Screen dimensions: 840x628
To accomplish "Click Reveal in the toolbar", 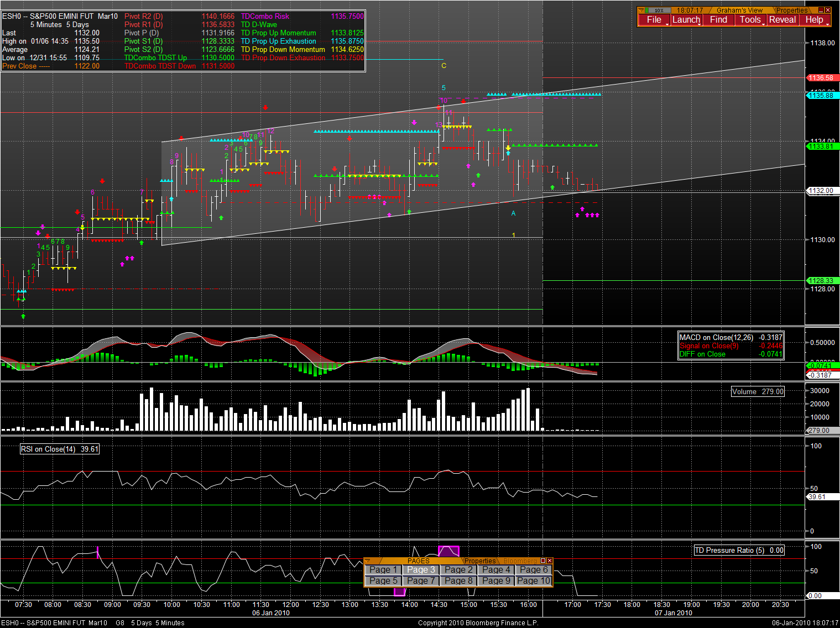I will 782,20.
